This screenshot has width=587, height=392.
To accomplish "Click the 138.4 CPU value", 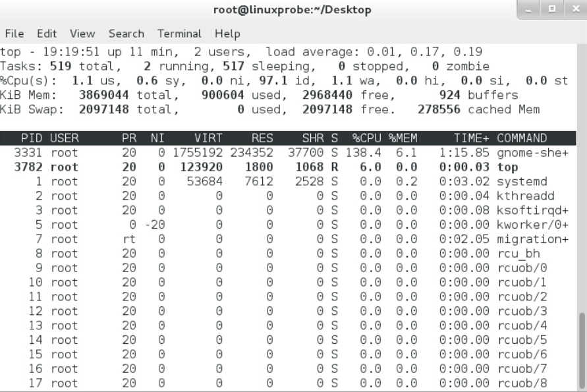I will tap(363, 153).
